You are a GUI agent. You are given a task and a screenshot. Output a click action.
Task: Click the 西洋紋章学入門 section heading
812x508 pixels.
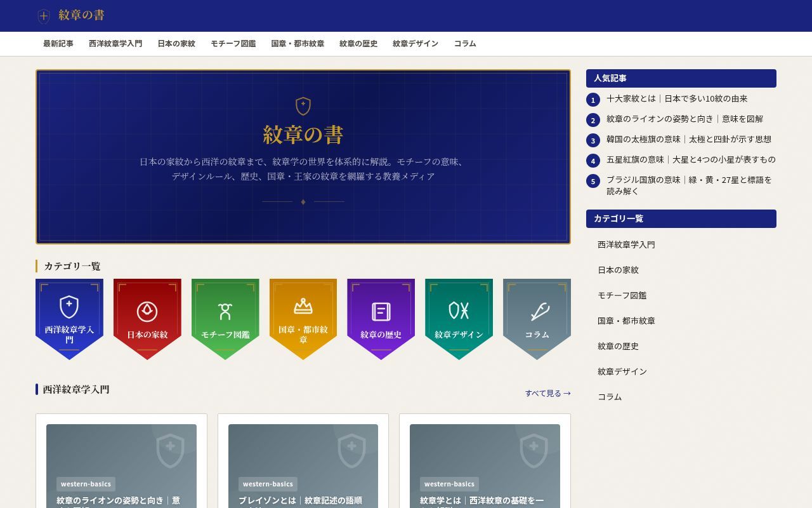pos(75,389)
